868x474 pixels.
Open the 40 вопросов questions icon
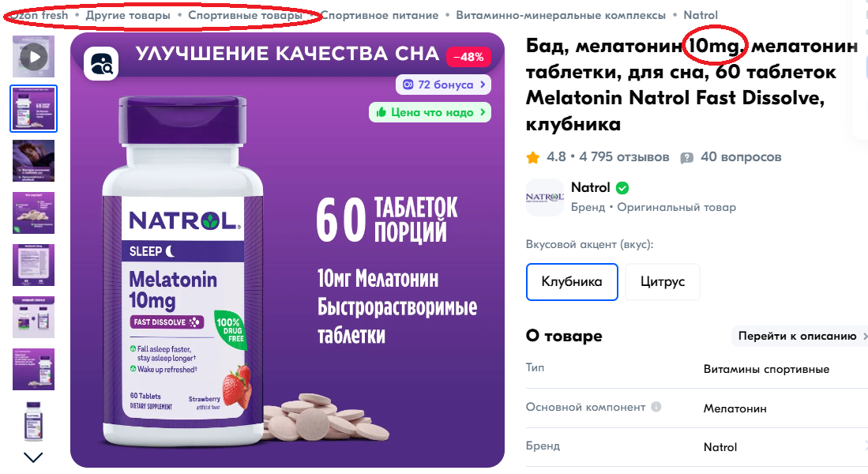[687, 158]
